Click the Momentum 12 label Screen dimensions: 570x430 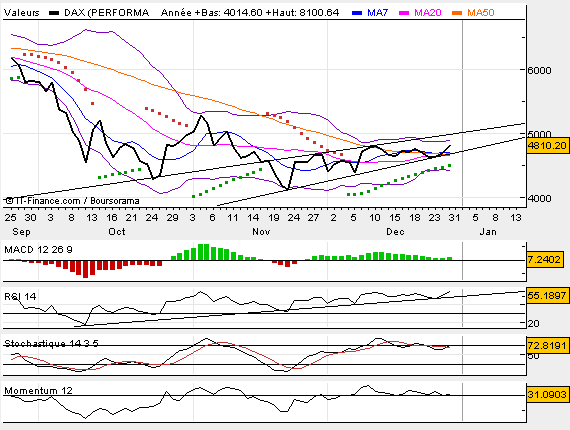[x=38, y=391]
